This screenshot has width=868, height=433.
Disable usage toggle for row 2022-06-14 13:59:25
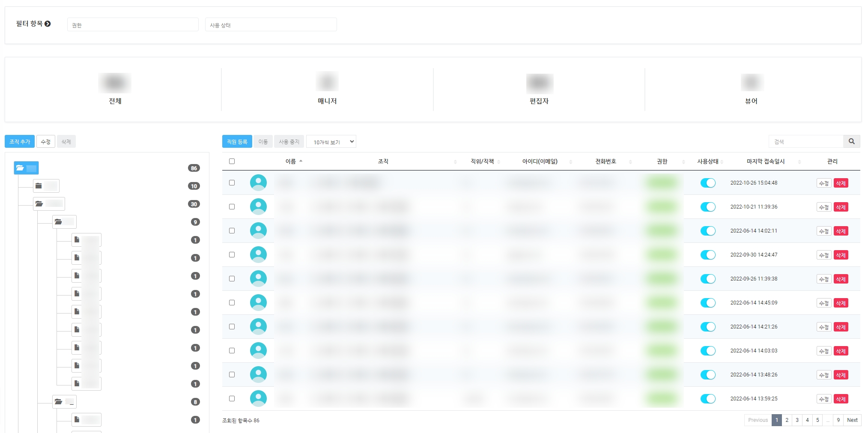(x=707, y=399)
